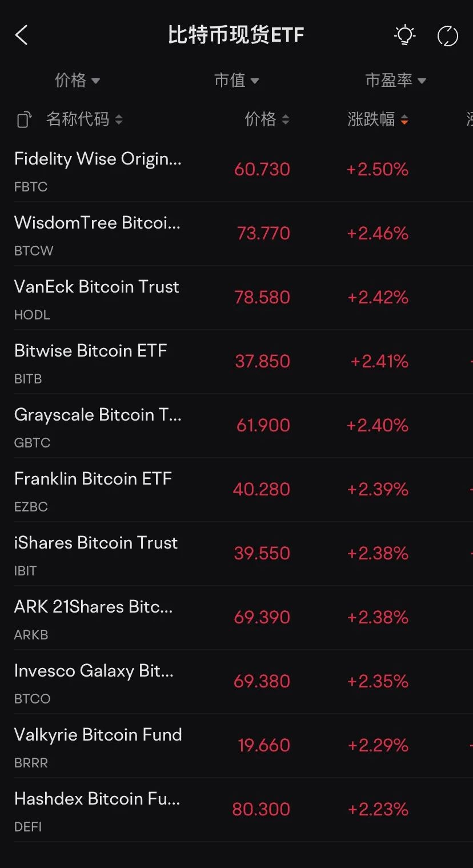The width and height of the screenshot is (473, 868).
Task: Toggle the light bulb theme icon
Action: pos(404,35)
